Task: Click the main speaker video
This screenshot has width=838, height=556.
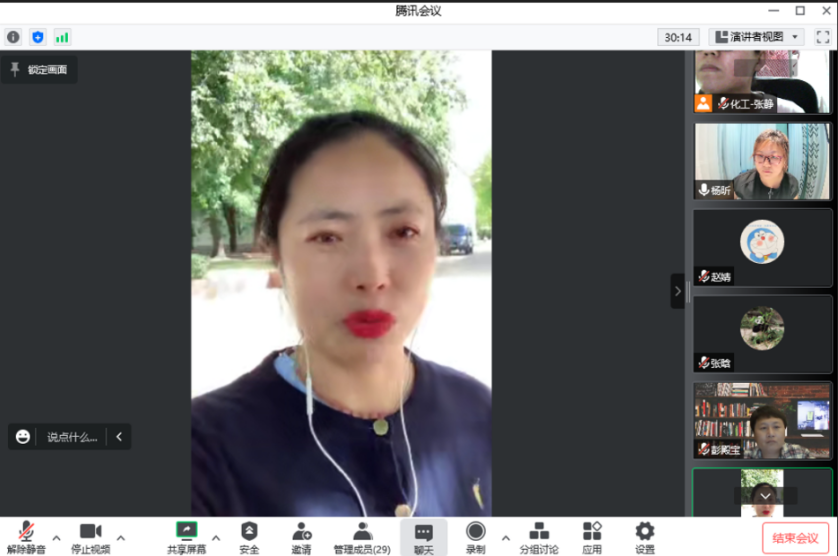Action: (x=342, y=283)
